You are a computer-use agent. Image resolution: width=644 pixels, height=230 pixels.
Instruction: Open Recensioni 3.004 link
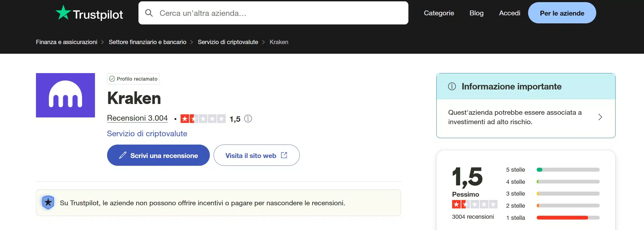[x=137, y=118]
